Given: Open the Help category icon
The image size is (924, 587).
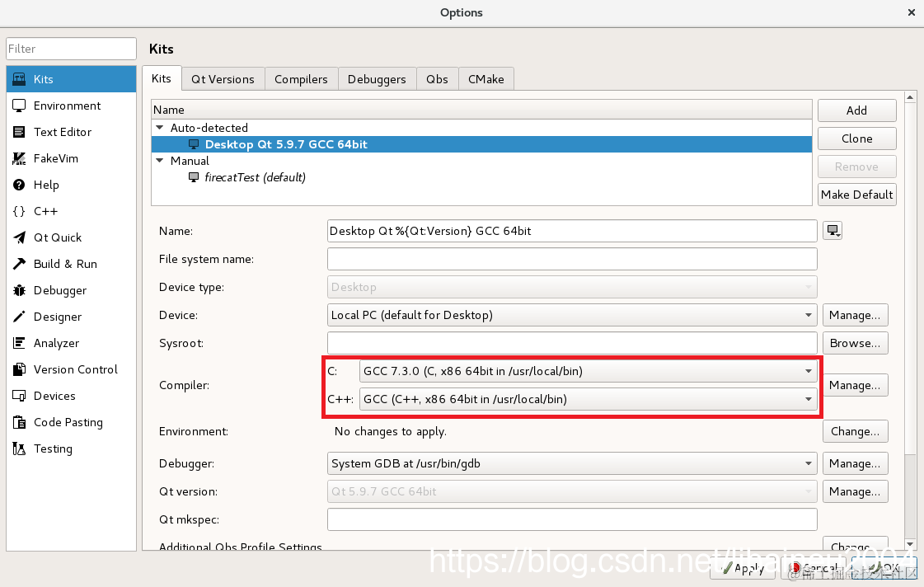Looking at the screenshot, I should [x=19, y=185].
